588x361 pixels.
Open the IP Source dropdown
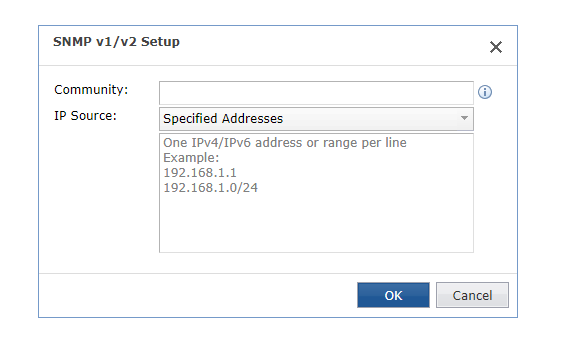pyautogui.click(x=316, y=119)
